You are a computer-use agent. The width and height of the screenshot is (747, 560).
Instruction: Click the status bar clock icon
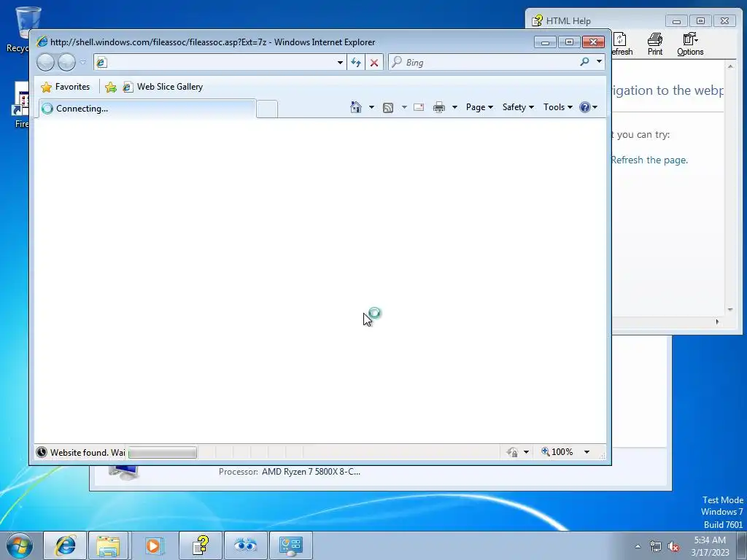42,452
